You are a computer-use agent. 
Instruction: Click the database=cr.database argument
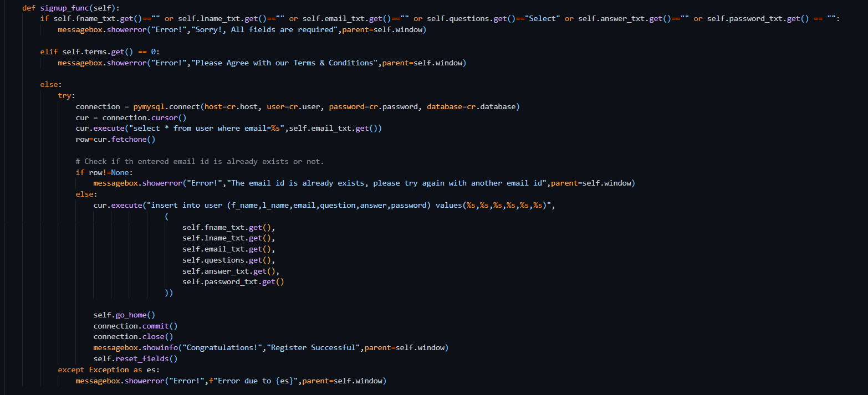point(471,107)
